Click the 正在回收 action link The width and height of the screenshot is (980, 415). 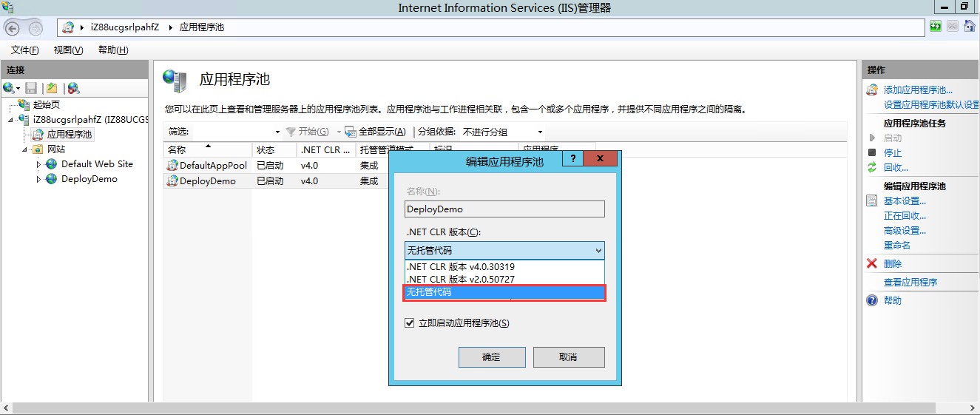click(x=905, y=215)
